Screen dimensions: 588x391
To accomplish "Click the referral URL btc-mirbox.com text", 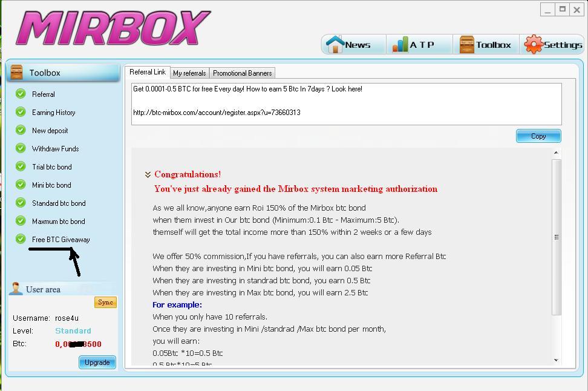I will pyautogui.click(x=217, y=113).
